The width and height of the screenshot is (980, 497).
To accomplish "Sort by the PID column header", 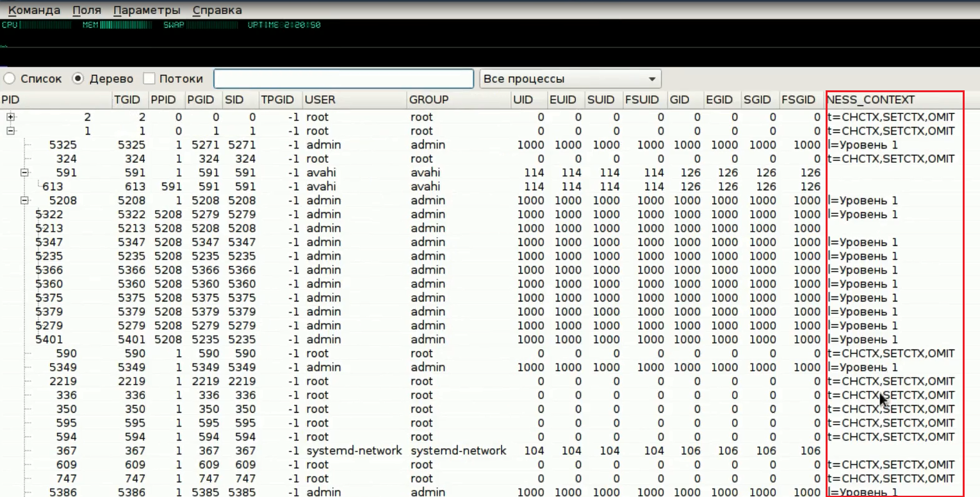I will (56, 99).
